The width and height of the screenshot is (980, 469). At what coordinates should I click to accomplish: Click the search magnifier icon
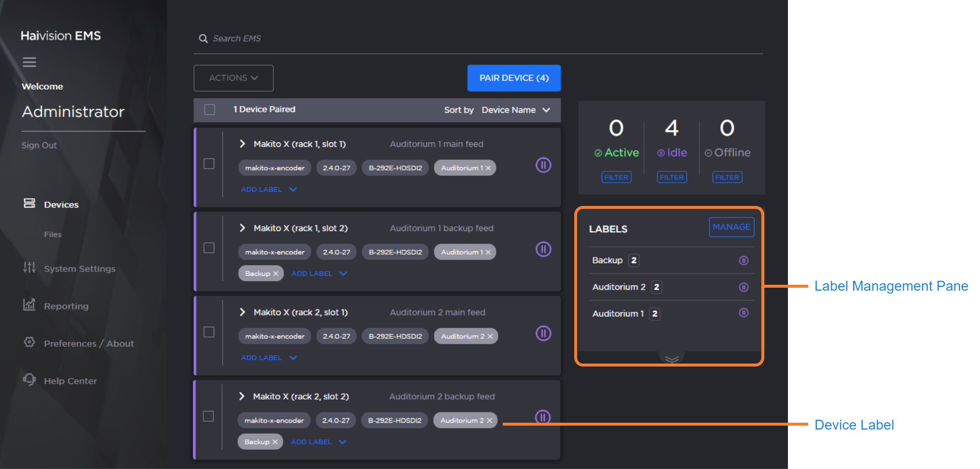click(x=203, y=38)
